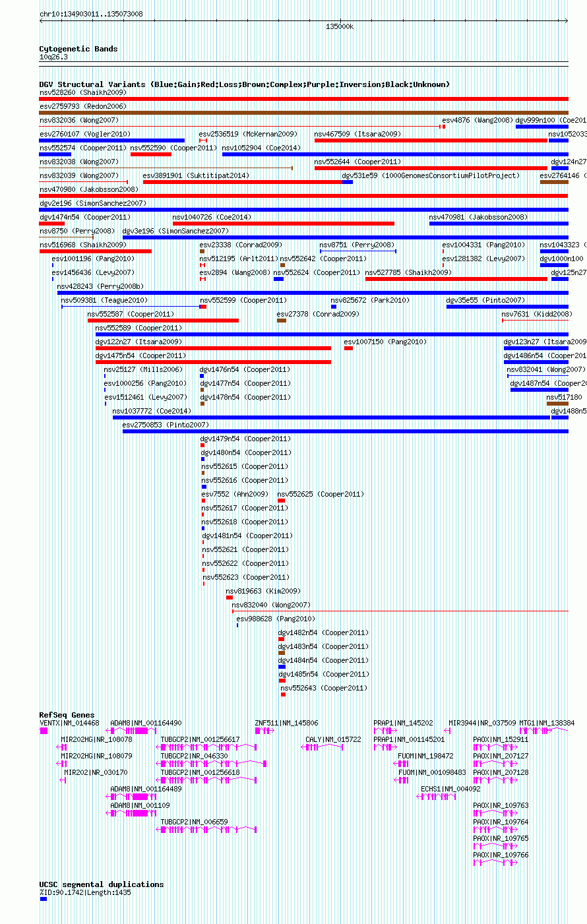Select variant nsv552644 (Cooper2011)

pos(431,168)
